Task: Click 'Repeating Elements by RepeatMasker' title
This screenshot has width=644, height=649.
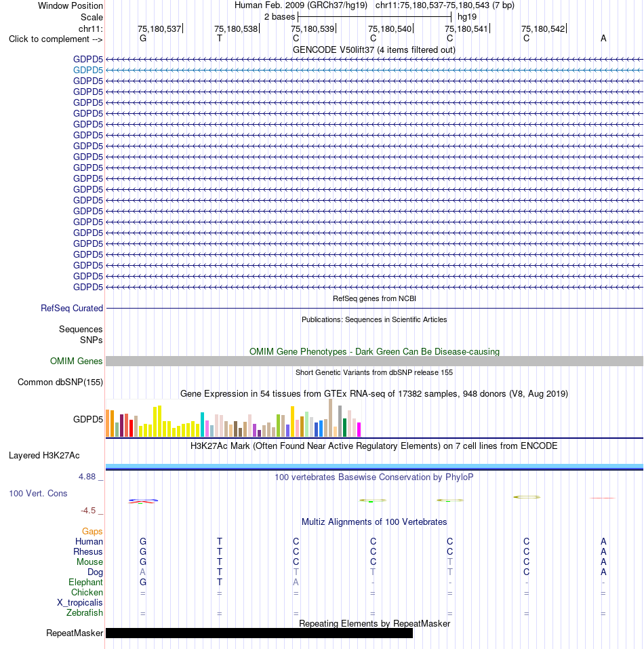Action: click(x=374, y=623)
